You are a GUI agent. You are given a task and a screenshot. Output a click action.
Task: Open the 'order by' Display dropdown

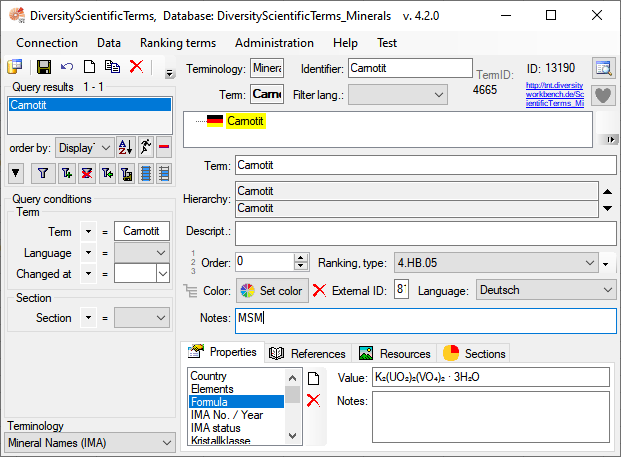click(x=84, y=147)
